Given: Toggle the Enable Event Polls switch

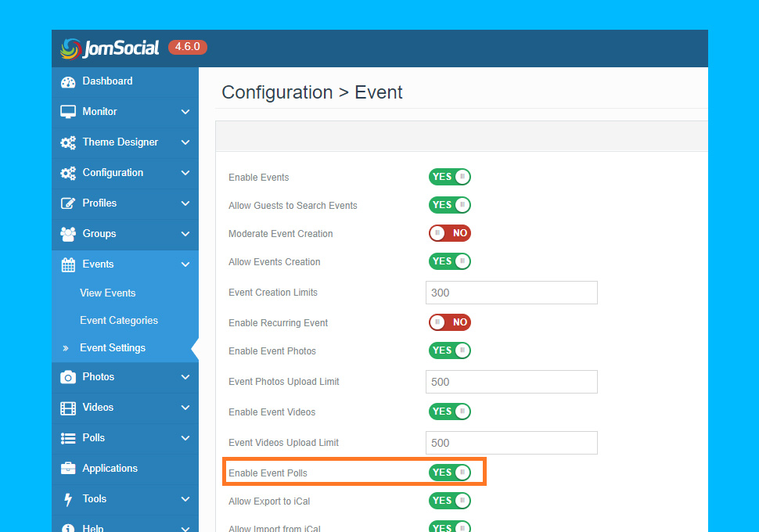Looking at the screenshot, I should [450, 473].
